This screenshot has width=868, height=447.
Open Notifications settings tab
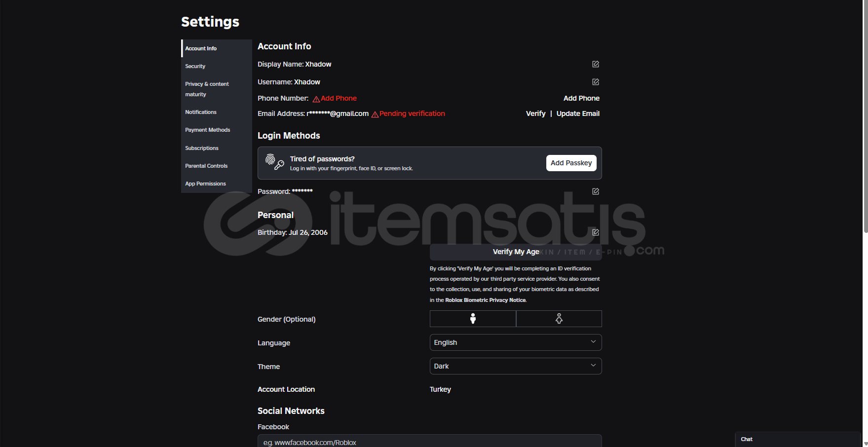pyautogui.click(x=217, y=112)
